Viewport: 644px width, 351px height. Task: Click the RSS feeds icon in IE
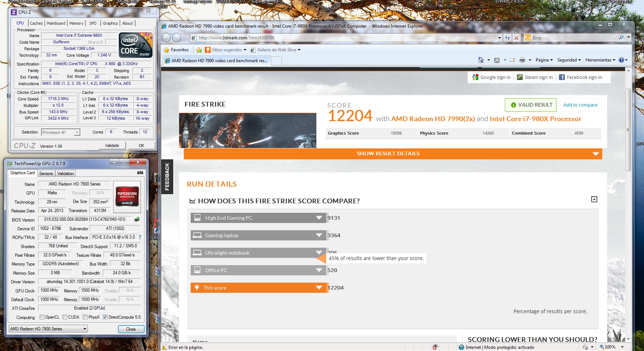[497, 60]
